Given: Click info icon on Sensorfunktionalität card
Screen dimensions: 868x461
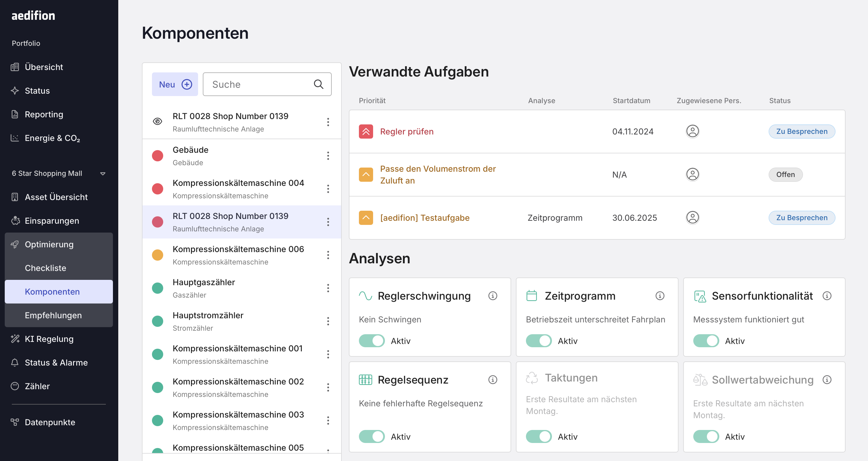Looking at the screenshot, I should tap(827, 296).
